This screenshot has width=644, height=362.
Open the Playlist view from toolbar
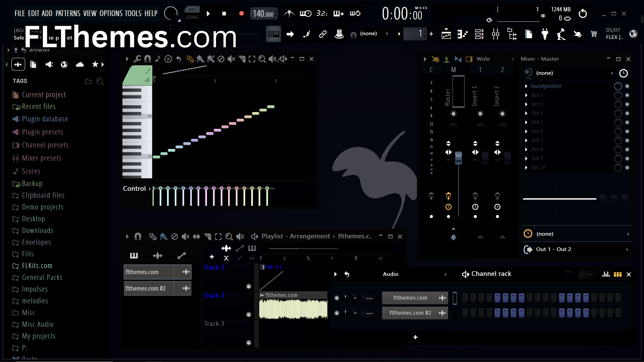click(x=446, y=34)
